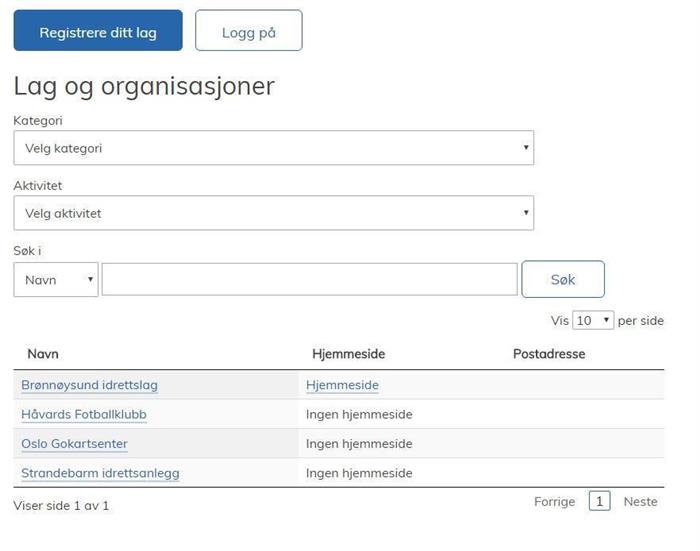The height and width of the screenshot is (551, 700).
Task: Open the Brønnøysund idrettslag link
Action: (x=89, y=385)
